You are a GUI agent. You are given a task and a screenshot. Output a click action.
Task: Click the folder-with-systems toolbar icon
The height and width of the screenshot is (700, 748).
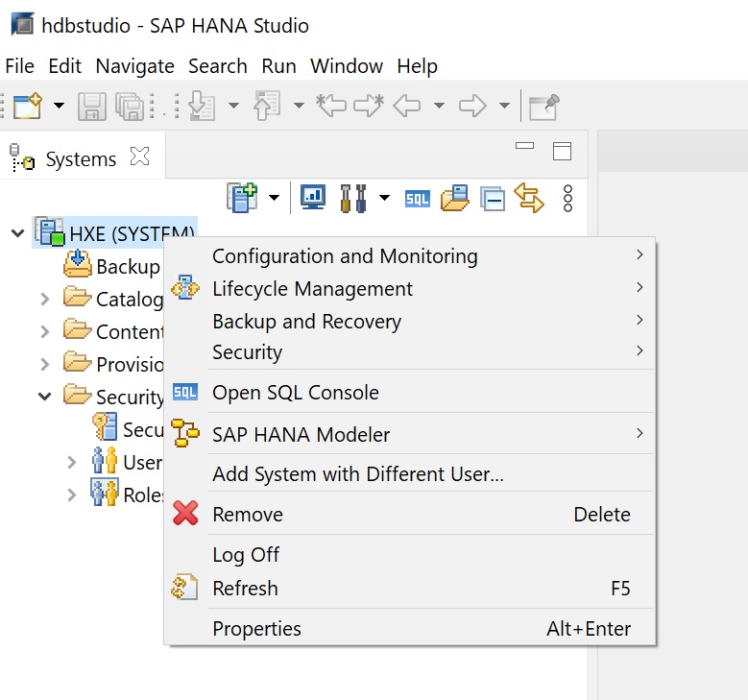[455, 199]
